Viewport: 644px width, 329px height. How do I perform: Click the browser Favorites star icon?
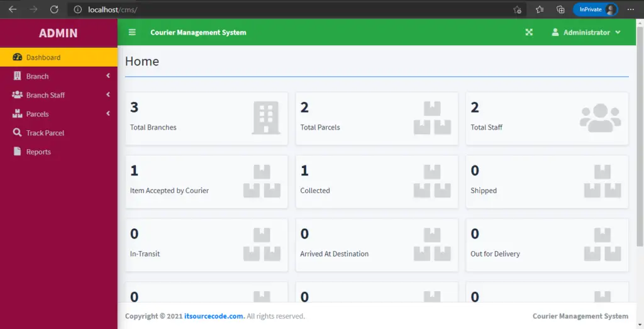click(540, 9)
